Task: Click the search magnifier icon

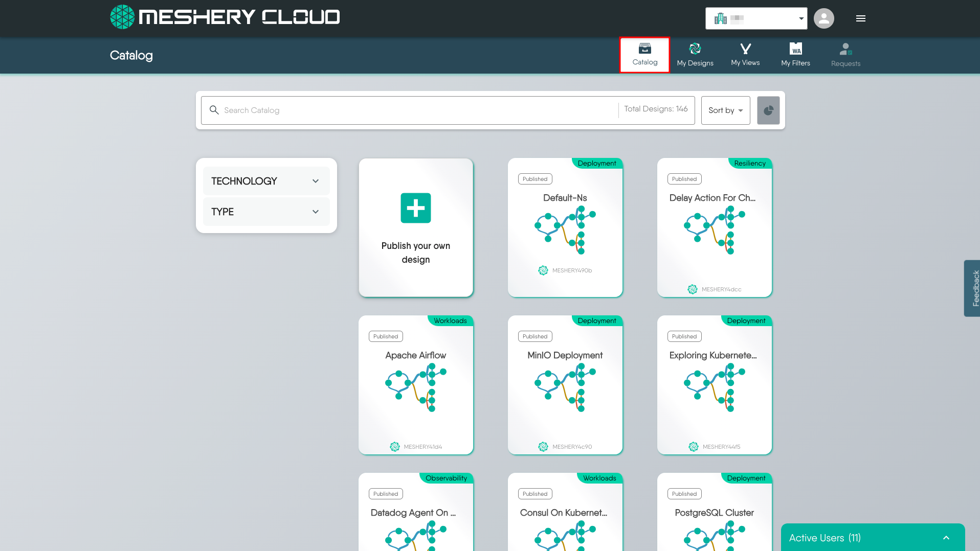Action: [x=214, y=110]
